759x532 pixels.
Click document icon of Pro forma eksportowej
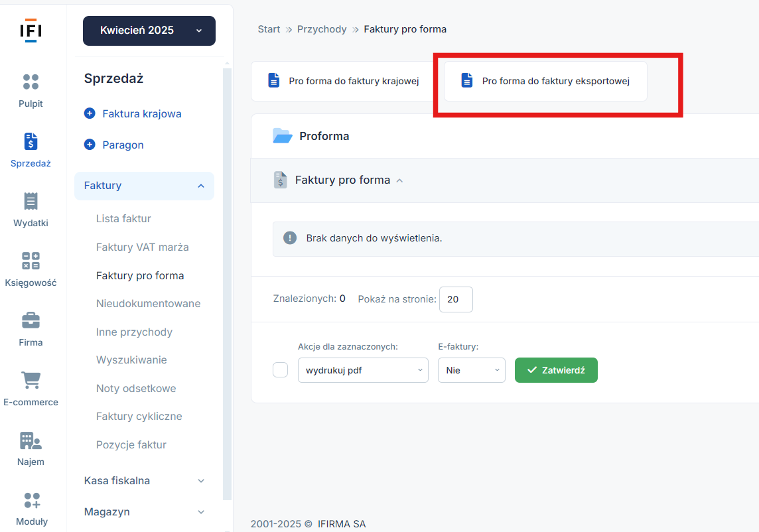click(x=466, y=80)
